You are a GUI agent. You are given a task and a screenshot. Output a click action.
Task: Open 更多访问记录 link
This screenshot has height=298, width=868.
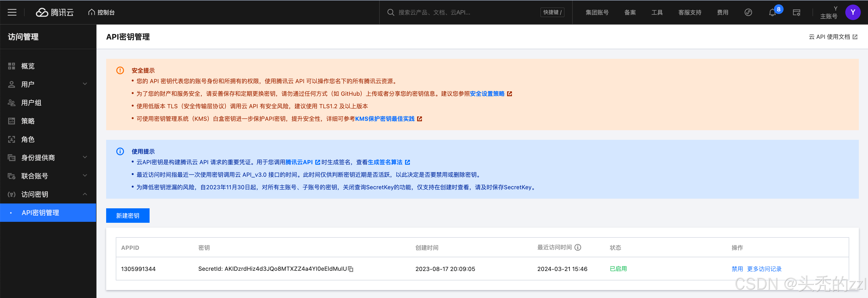[764, 269]
